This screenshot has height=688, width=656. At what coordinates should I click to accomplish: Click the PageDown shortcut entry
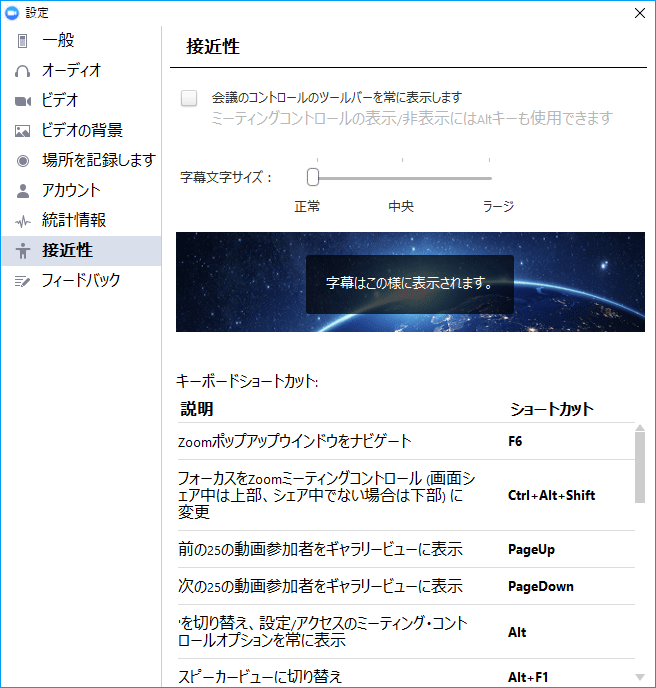[541, 586]
